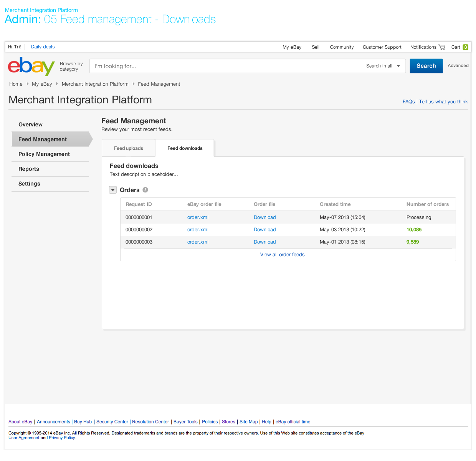Open Security Center footer link
476x461 pixels.
pyautogui.click(x=112, y=422)
